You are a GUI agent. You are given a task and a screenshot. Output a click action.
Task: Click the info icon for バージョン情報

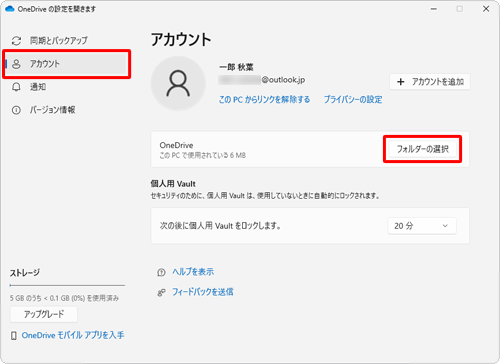pyautogui.click(x=16, y=110)
